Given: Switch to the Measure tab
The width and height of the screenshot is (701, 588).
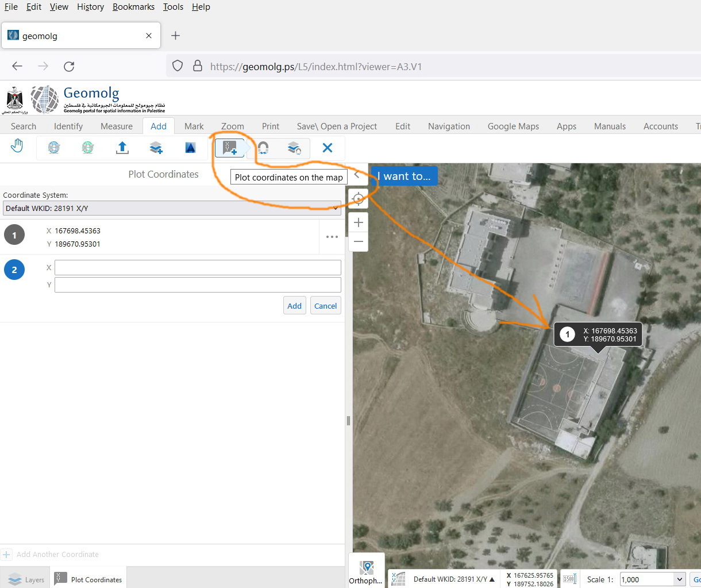Looking at the screenshot, I should point(116,126).
